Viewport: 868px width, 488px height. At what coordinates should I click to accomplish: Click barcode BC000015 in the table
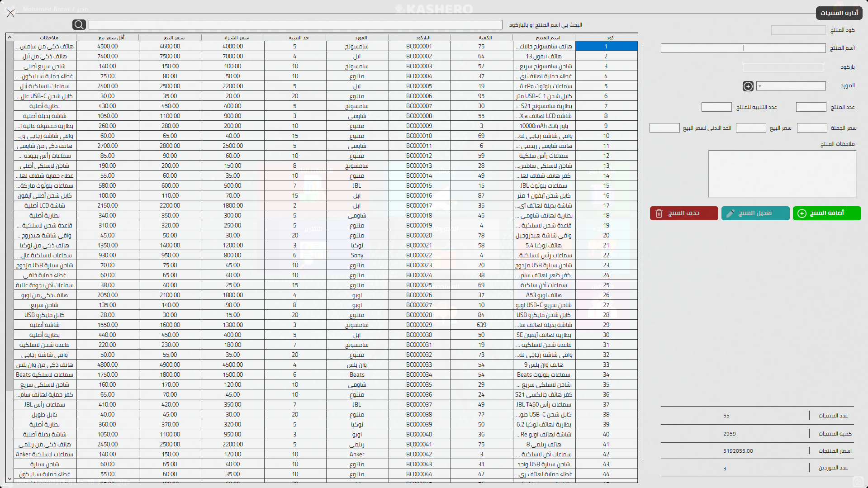coord(419,186)
